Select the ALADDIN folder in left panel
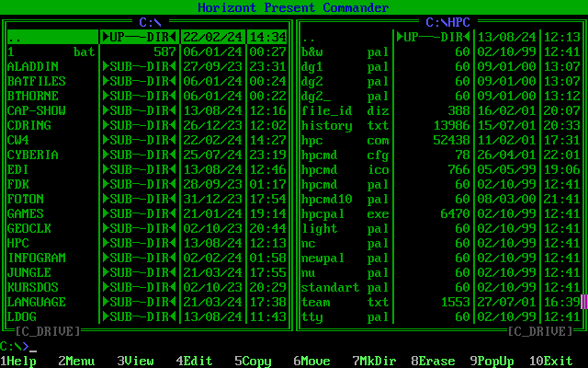 (33, 67)
